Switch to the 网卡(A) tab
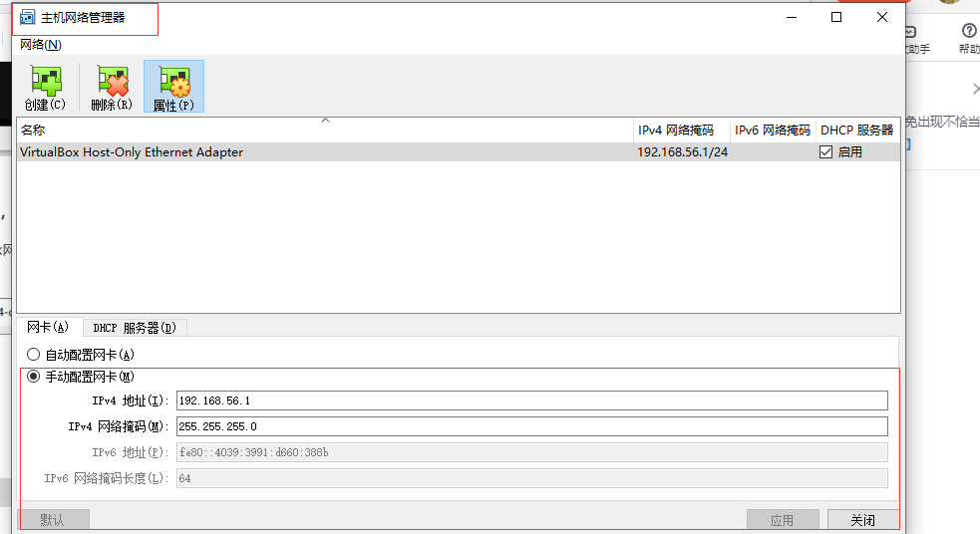Viewport: 980px width, 534px height. click(x=48, y=327)
